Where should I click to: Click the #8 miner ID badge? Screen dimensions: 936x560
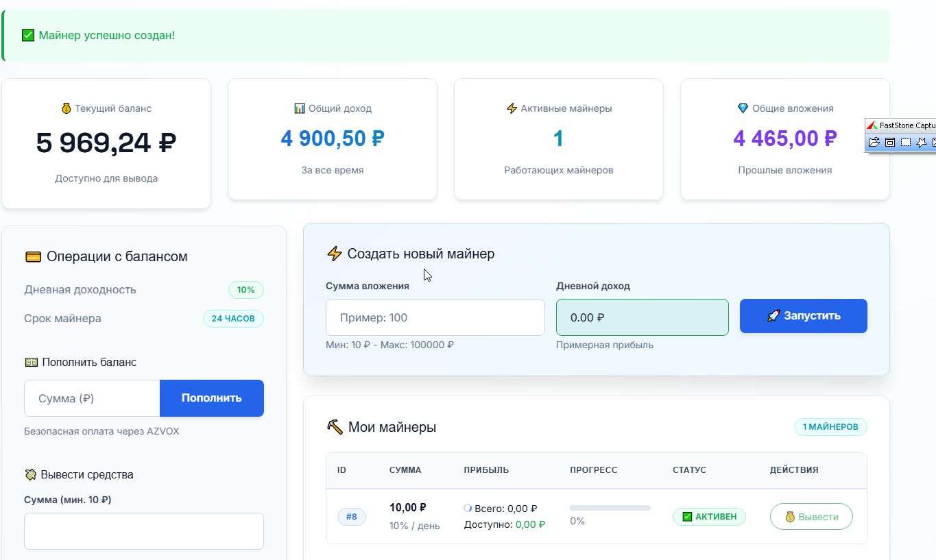tap(352, 517)
